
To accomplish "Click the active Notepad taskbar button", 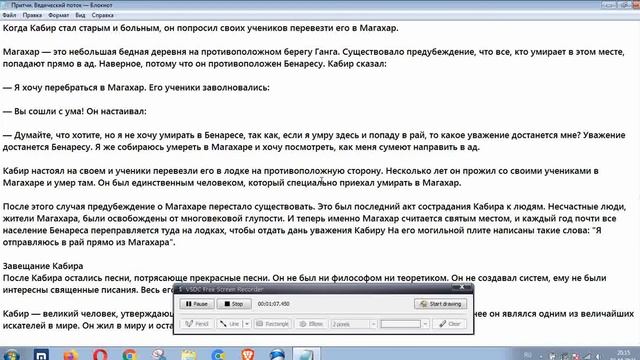I will (306, 354).
